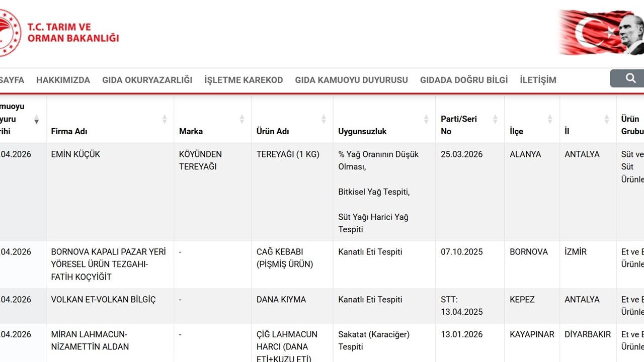Open GIDA KAMUOYU DUYURUSU page
The width and height of the screenshot is (644, 362).
[351, 80]
